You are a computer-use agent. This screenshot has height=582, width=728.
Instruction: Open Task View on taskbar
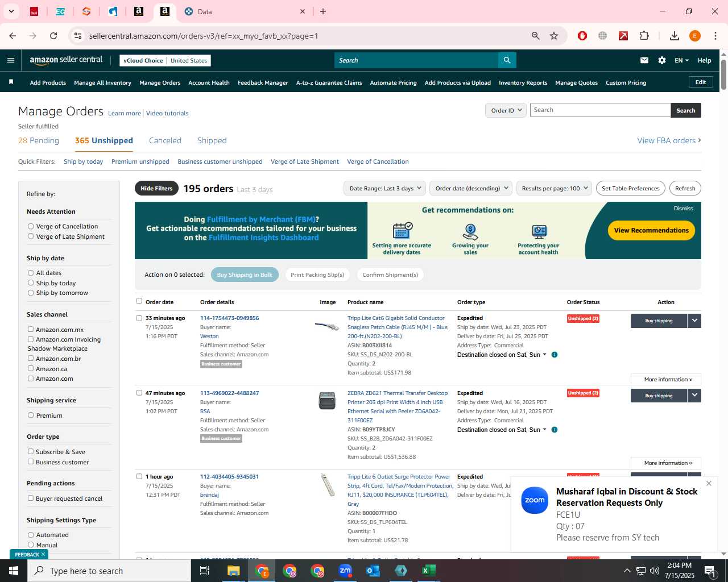point(205,571)
